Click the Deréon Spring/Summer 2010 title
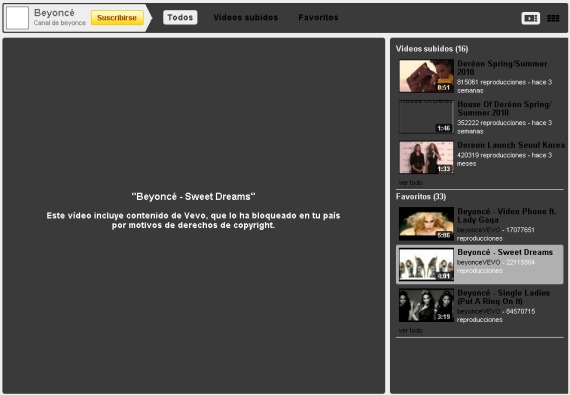570x395 pixels. point(502,68)
